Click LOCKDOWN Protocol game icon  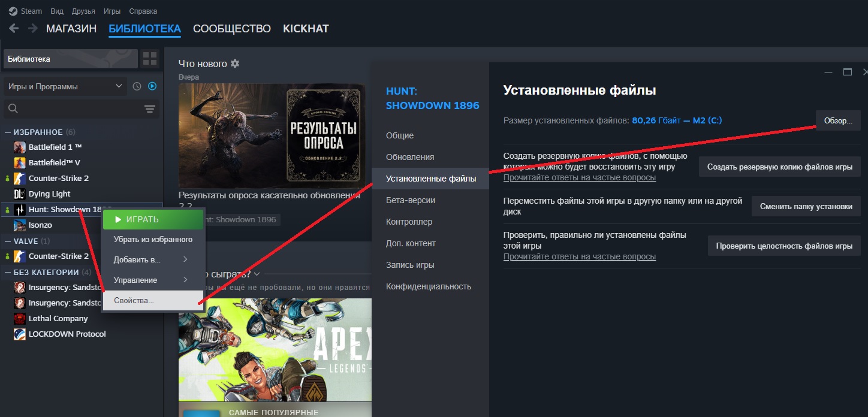pos(19,334)
